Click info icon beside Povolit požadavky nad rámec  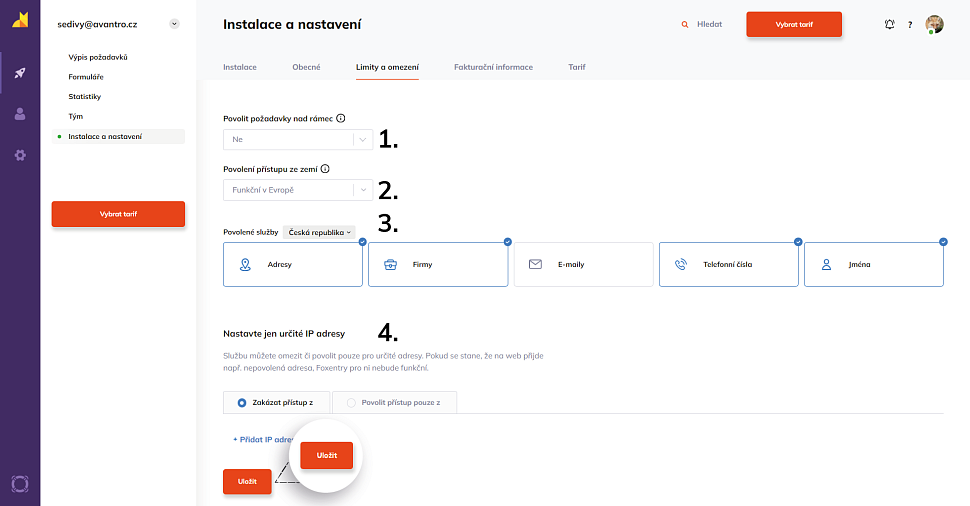[x=341, y=118]
